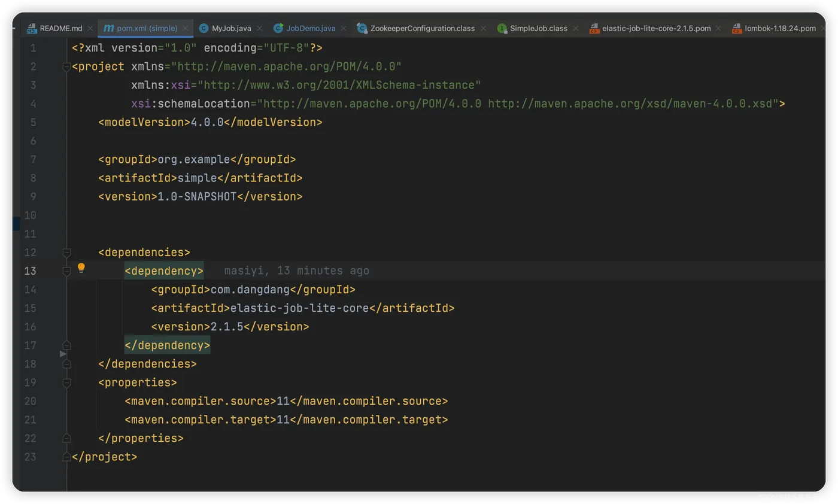Image resolution: width=838 pixels, height=504 pixels.
Task: Click the gray deleted-lines gutter arrow below line 17
Action: (63, 354)
